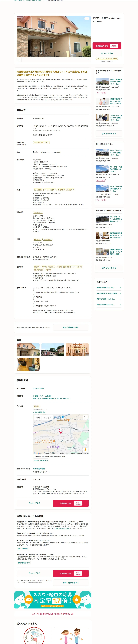
Task: Open ニチイケアセンターすわ job card
Action: [109, 121]
